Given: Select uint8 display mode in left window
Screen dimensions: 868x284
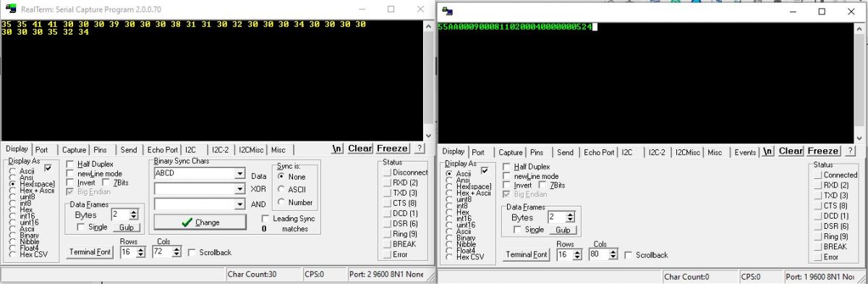Looking at the screenshot, I should tap(23, 197).
